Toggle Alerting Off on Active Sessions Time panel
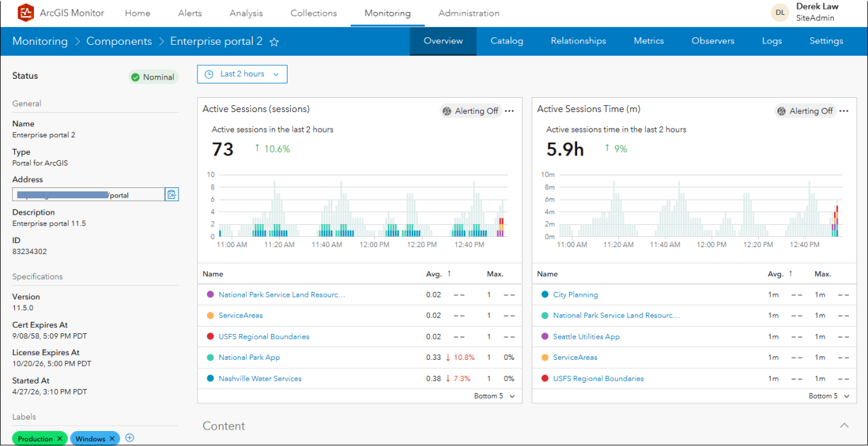The width and height of the screenshot is (868, 446). 805,111
